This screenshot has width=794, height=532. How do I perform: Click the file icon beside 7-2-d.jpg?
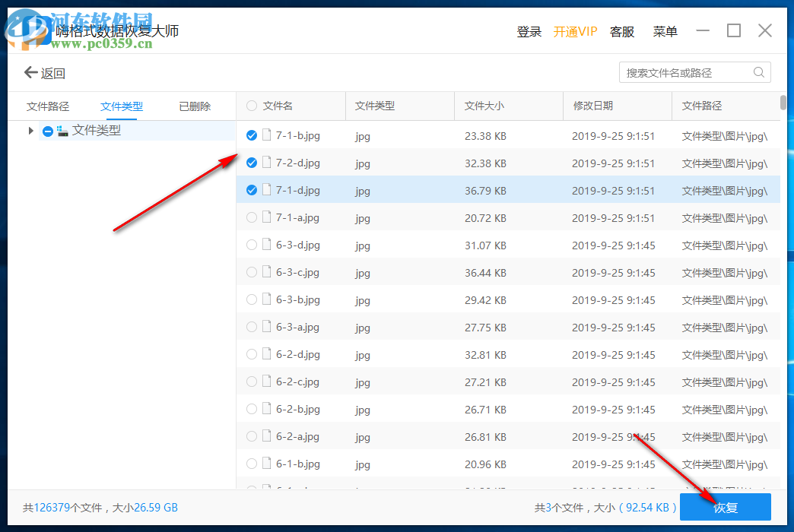click(x=268, y=163)
